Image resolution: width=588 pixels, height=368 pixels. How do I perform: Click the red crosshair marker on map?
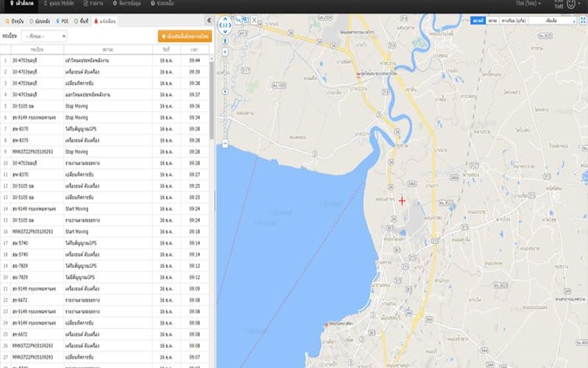coord(402,200)
